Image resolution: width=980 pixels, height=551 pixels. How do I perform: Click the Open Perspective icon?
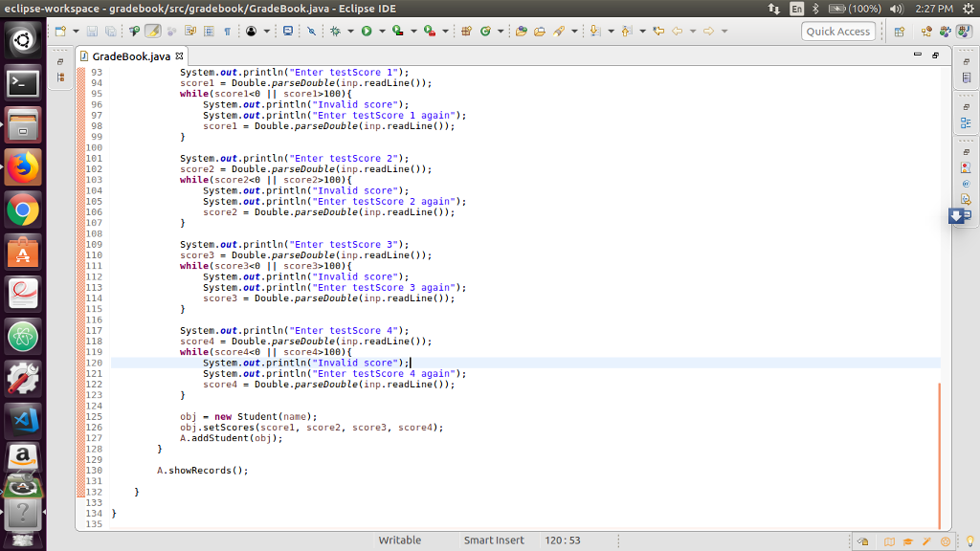tap(900, 32)
